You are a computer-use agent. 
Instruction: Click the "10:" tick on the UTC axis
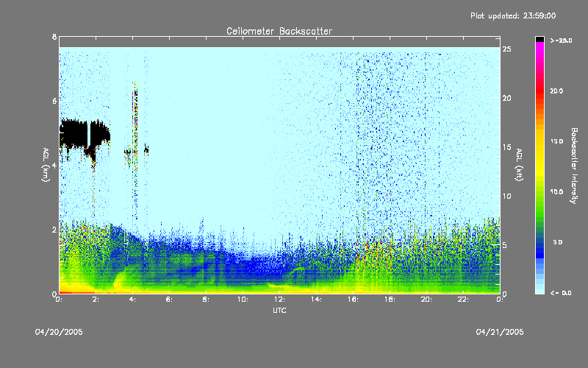click(x=243, y=300)
